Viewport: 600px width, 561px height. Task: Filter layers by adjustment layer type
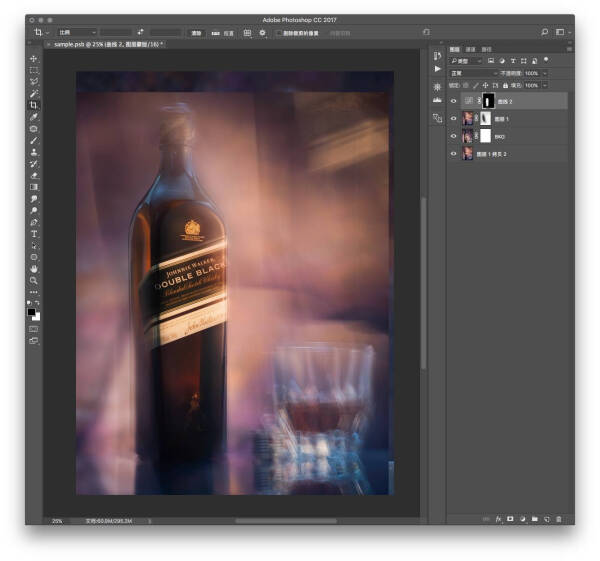[x=502, y=60]
